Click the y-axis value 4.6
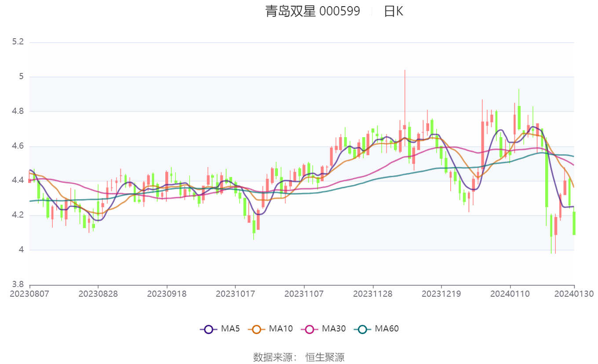598x364 pixels. pos(18,146)
